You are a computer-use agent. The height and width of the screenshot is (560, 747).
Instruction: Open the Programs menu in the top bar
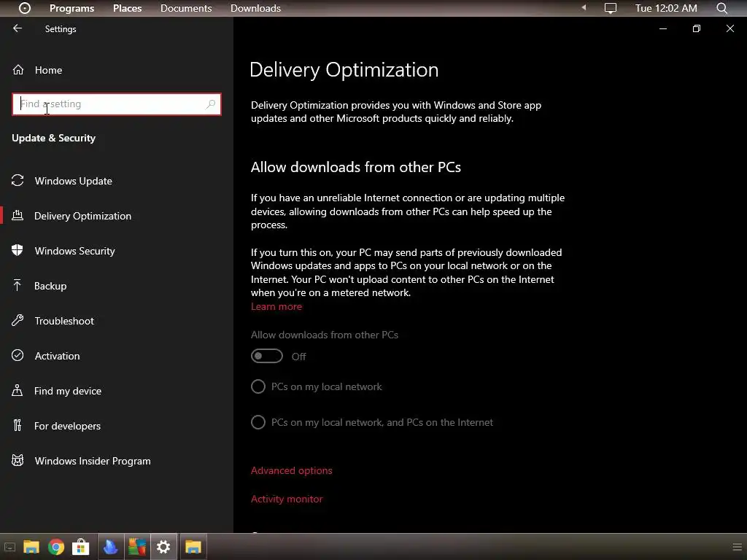(x=72, y=8)
